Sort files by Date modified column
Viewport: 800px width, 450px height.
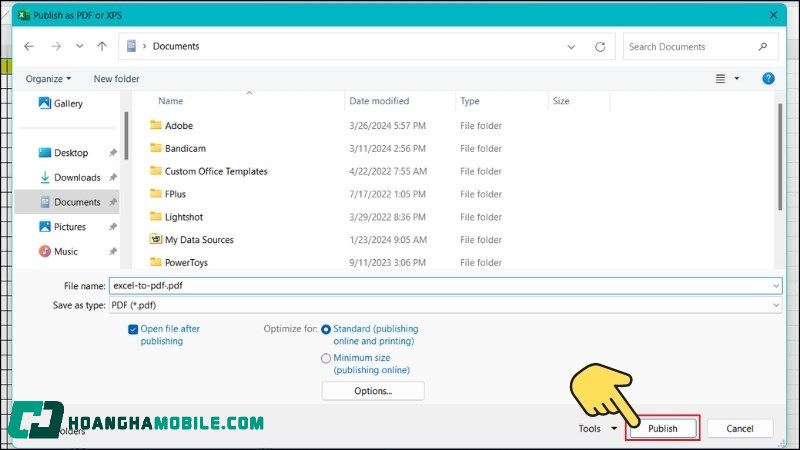point(379,101)
